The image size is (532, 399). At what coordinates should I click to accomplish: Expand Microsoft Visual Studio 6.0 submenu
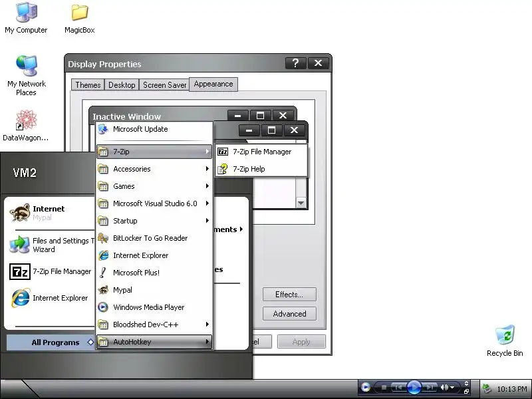tap(154, 203)
